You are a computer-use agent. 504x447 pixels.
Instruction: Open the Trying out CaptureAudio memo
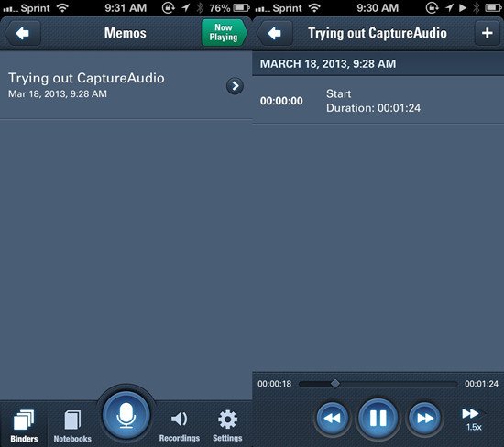tap(126, 85)
